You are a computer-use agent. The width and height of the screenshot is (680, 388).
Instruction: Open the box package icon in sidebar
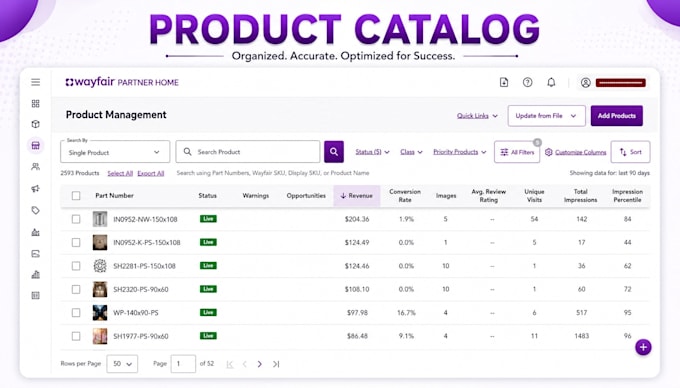click(x=36, y=124)
